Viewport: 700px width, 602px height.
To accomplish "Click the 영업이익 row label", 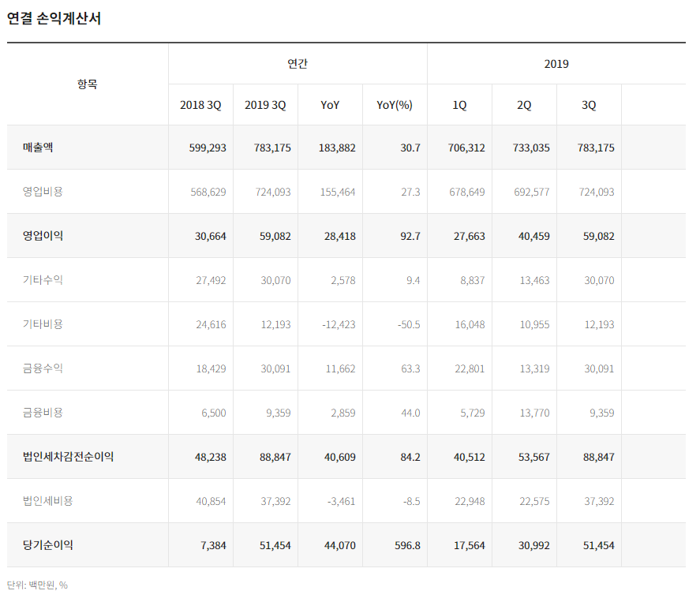I will (43, 236).
